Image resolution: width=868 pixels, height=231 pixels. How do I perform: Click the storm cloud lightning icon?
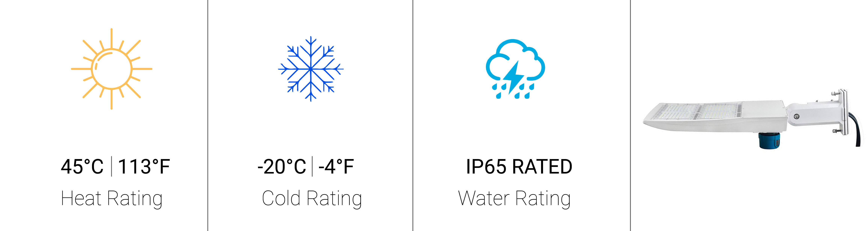tap(515, 69)
